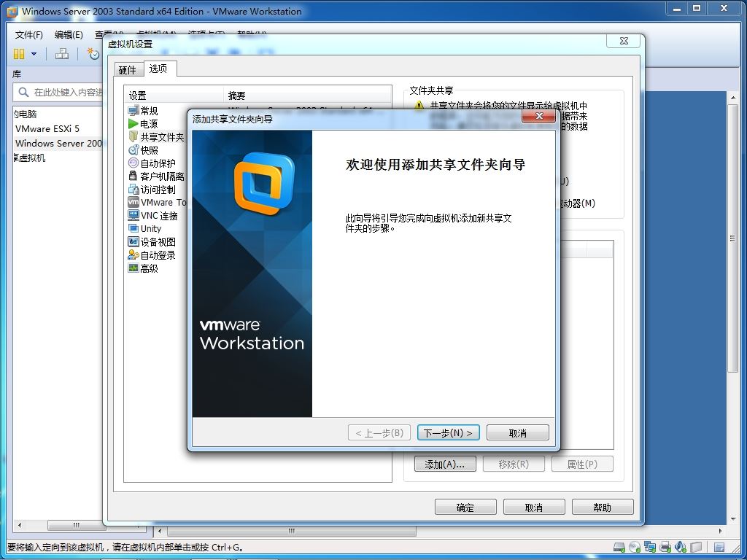Open the 文件(F) menu
This screenshot has height=560, width=747.
tap(29, 35)
